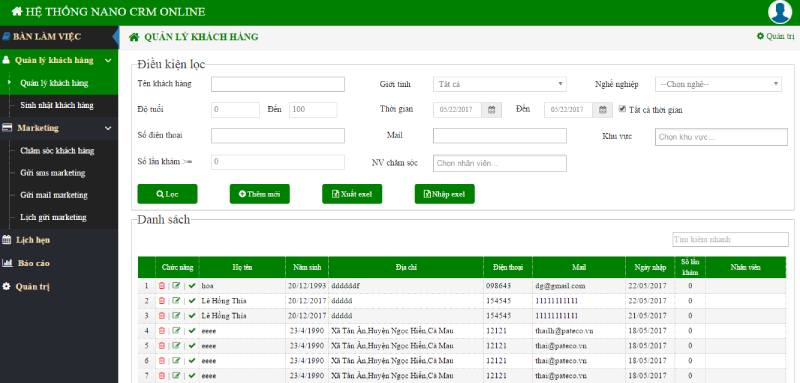Click the HỆ THỐNG NANO CRM ONLINE title

pos(115,12)
